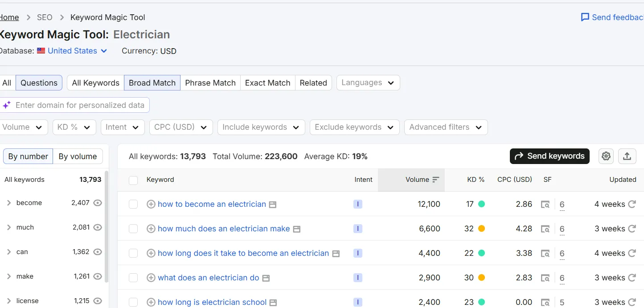The width and height of the screenshot is (644, 308).
Task: Add 'how to become an electrician' plus icon
Action: pyautogui.click(x=151, y=204)
